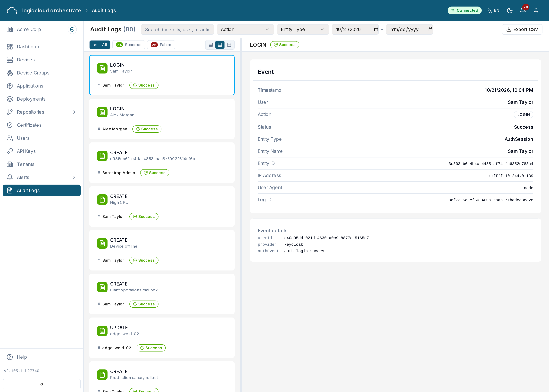
Task: Open Certificates in the sidebar
Action: point(42,125)
